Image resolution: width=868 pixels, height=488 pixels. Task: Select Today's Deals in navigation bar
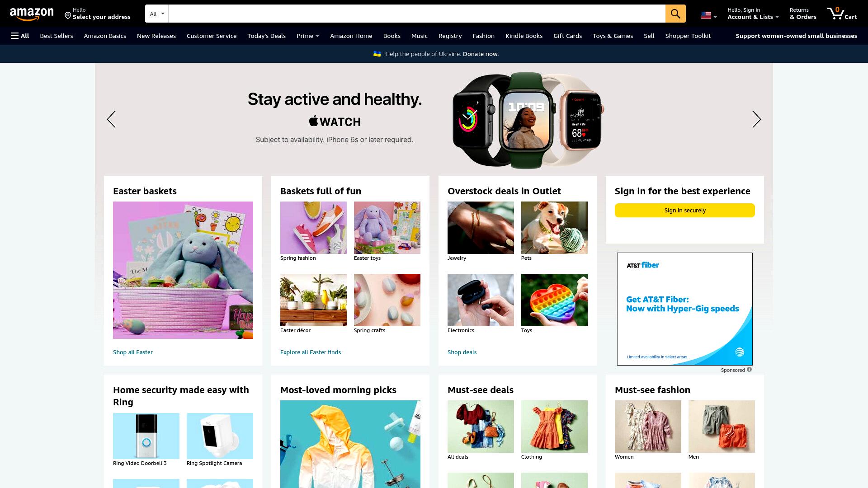tap(266, 36)
